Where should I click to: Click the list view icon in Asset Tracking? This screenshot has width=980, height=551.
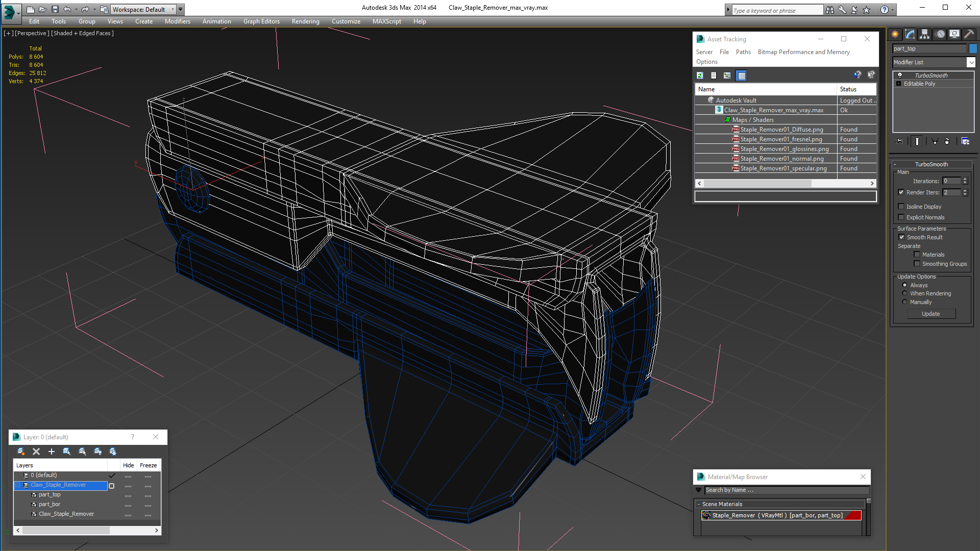point(714,76)
